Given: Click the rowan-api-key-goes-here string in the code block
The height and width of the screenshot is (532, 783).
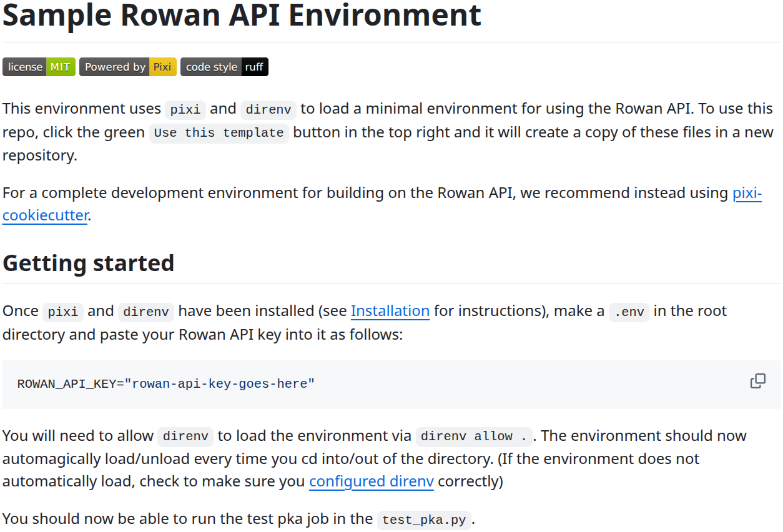Looking at the screenshot, I should tap(220, 383).
